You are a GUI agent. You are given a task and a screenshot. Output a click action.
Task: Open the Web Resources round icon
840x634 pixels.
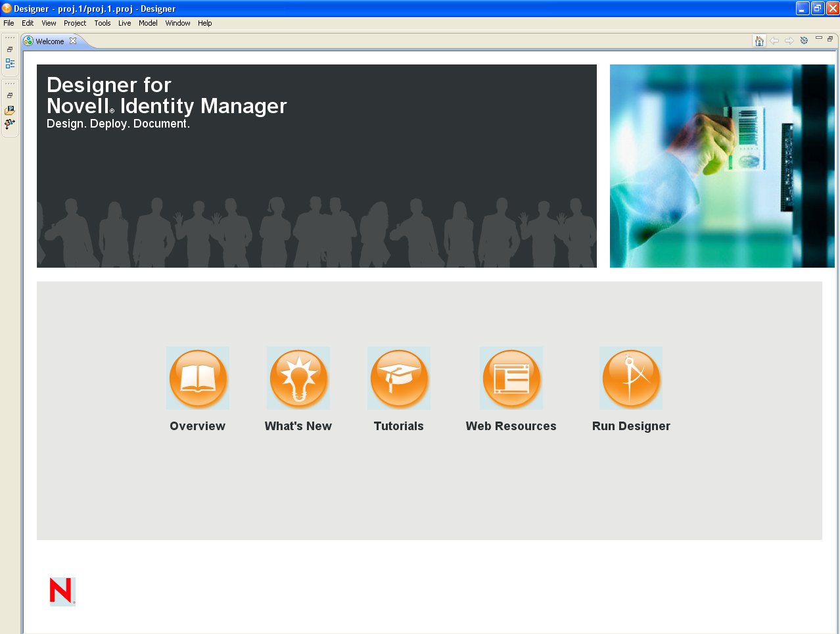[511, 379]
